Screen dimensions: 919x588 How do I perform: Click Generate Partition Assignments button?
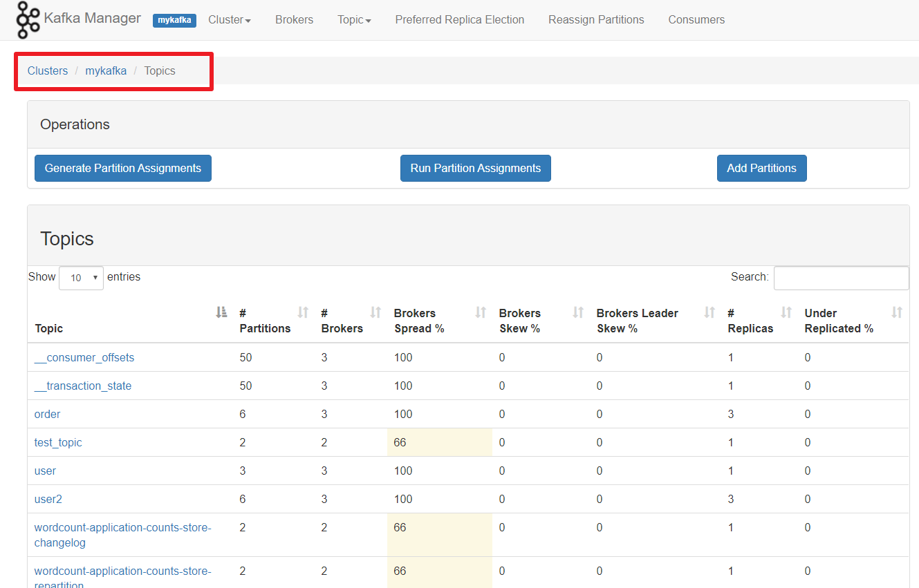click(123, 168)
